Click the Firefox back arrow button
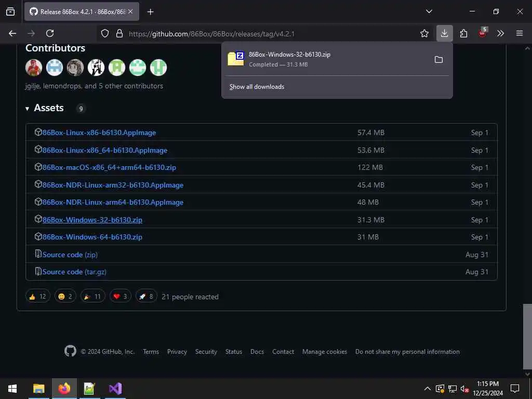 [12, 33]
